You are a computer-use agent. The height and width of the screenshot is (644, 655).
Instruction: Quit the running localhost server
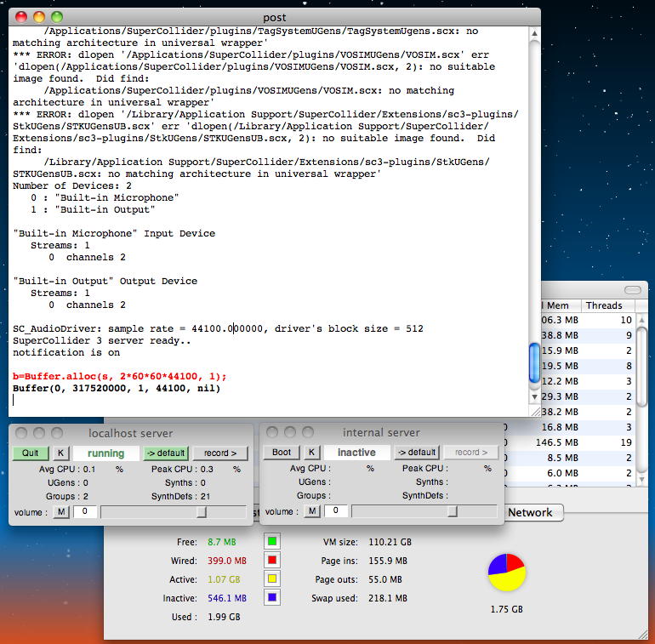tap(30, 453)
